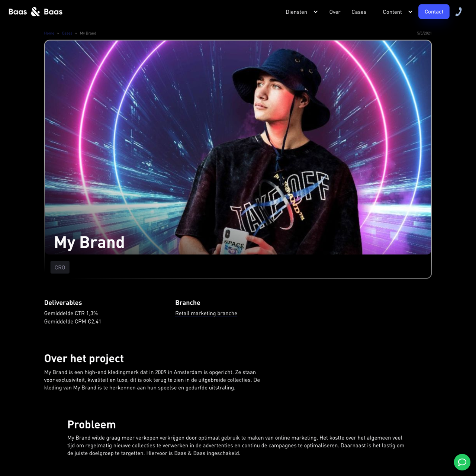Image resolution: width=476 pixels, height=476 pixels.
Task: Click the My Brand breadcrumb text
Action: (x=88, y=33)
